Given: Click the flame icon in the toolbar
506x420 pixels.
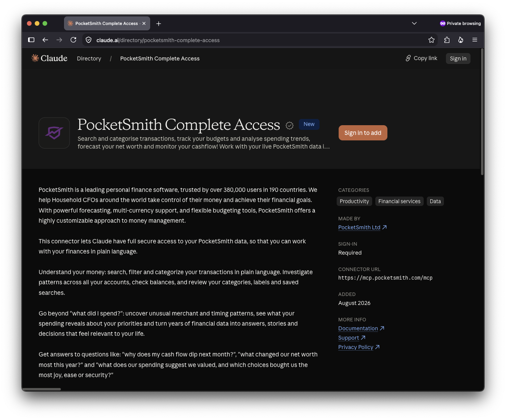Looking at the screenshot, I should tap(461, 40).
